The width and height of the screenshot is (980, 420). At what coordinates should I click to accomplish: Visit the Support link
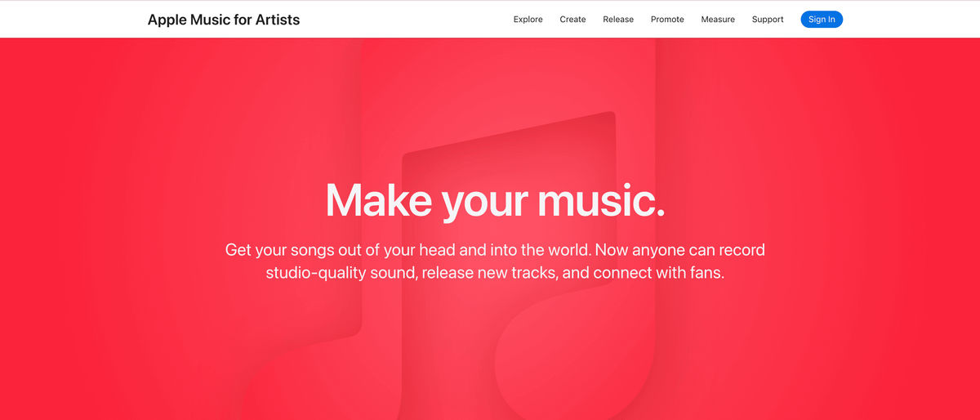768,20
